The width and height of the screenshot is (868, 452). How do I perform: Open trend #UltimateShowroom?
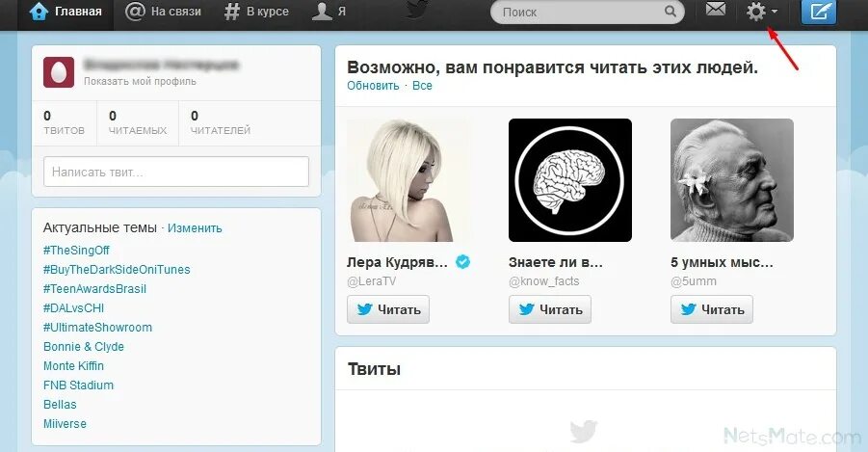click(97, 328)
